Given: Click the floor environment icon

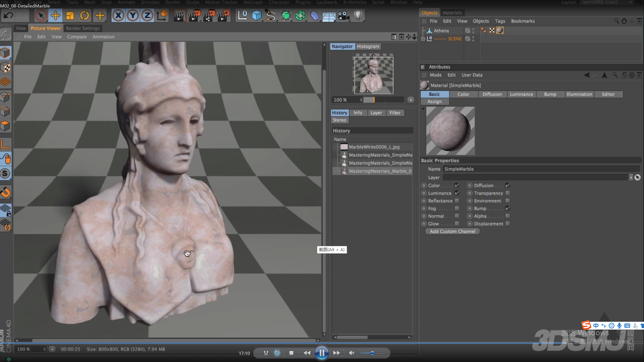Looking at the screenshot, I should click(329, 16).
